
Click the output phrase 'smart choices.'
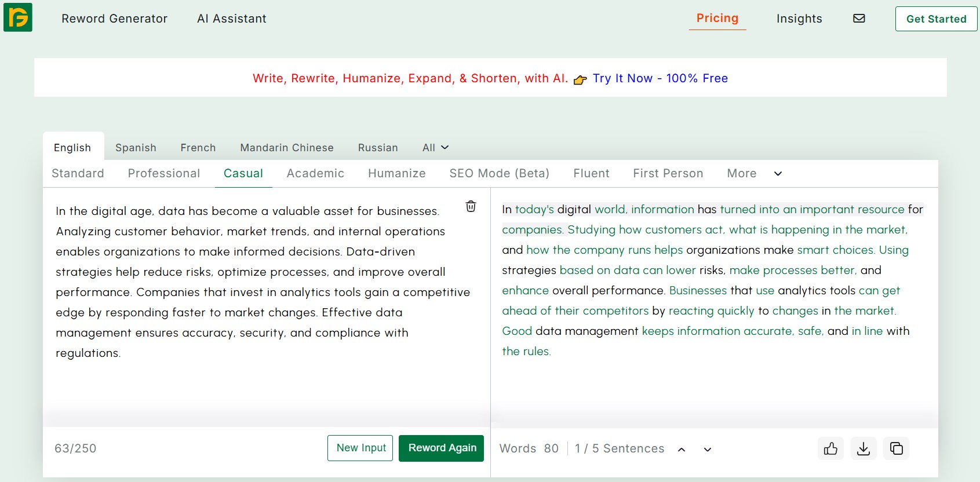tap(836, 250)
